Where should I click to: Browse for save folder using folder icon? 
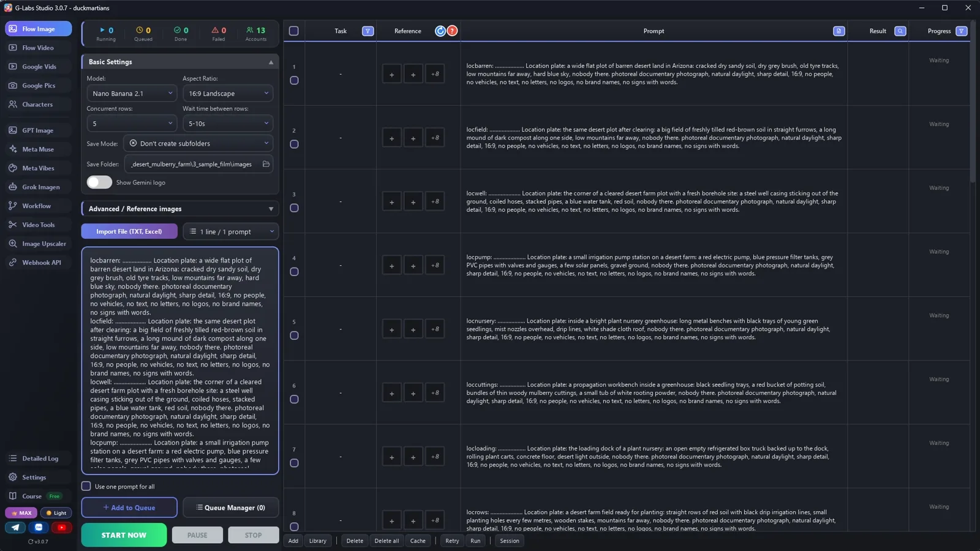266,164
